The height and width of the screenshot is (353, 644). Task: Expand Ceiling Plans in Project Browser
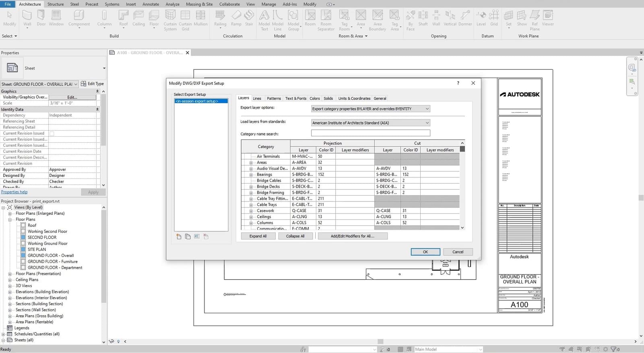coord(10,280)
